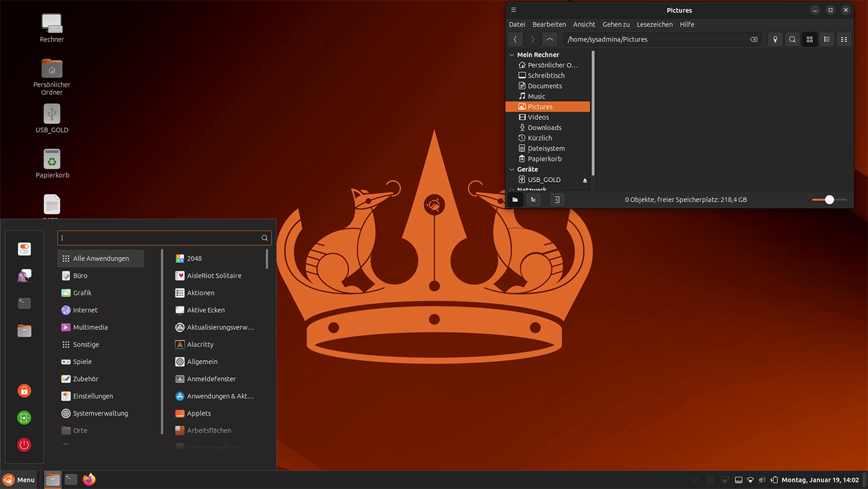Click the applications list scrollbar in menu
Screen dimensions: 868x489
(267, 259)
